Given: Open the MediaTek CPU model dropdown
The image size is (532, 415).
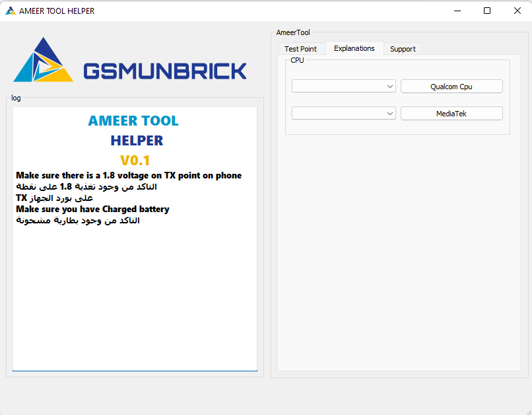Looking at the screenshot, I should pyautogui.click(x=343, y=113).
